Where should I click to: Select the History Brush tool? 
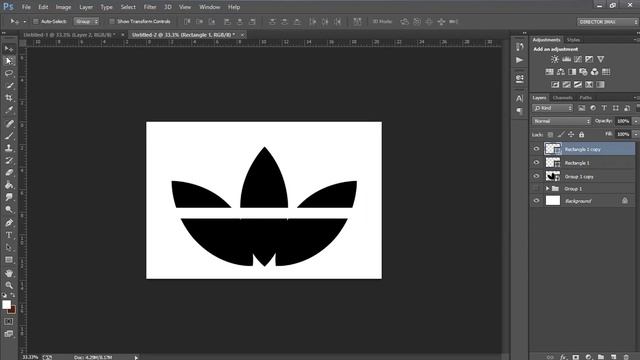click(x=9, y=160)
